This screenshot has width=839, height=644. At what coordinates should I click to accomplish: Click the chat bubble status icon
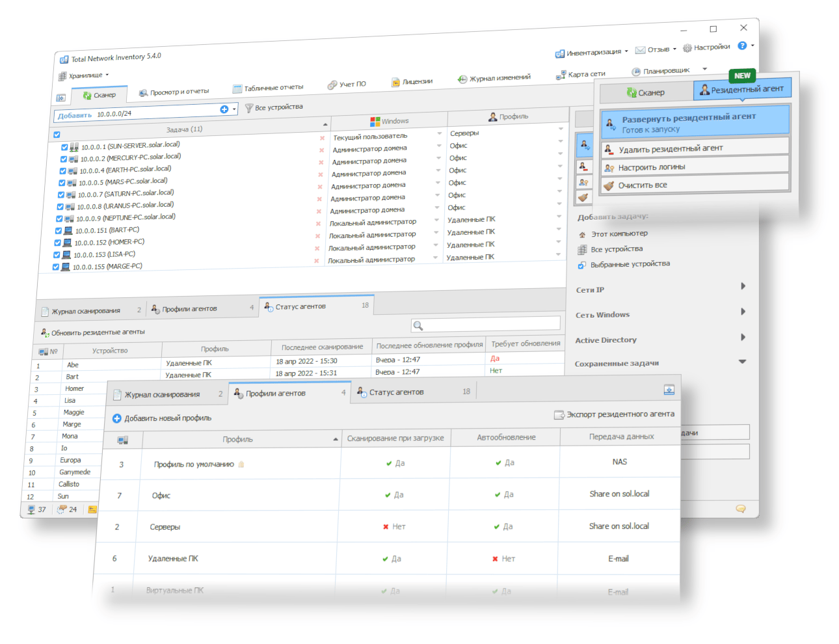[740, 509]
